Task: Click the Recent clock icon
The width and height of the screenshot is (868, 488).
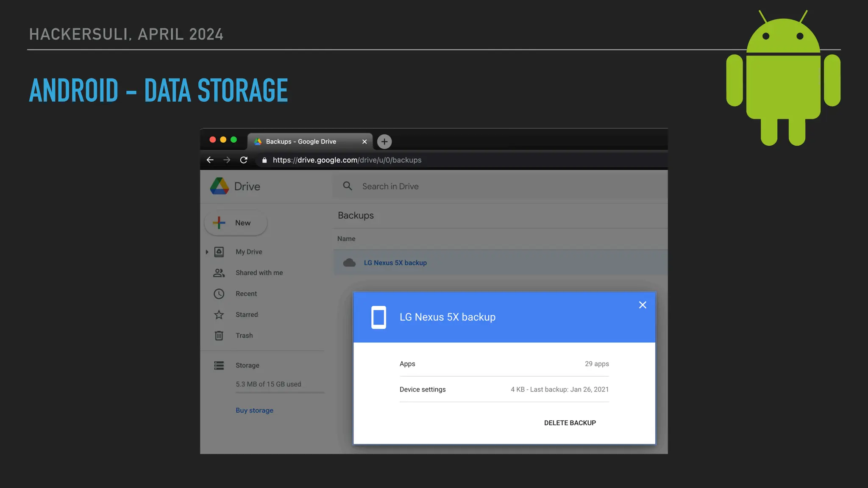Action: (x=219, y=294)
